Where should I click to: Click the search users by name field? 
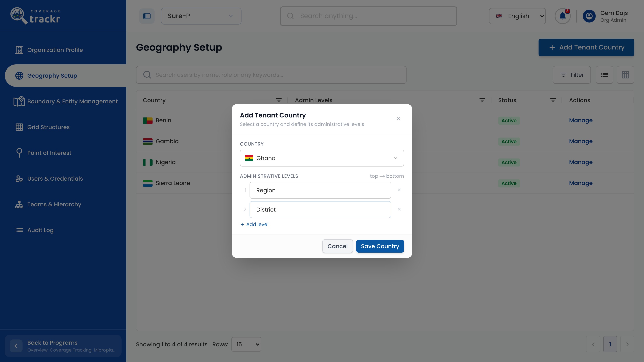tap(271, 75)
